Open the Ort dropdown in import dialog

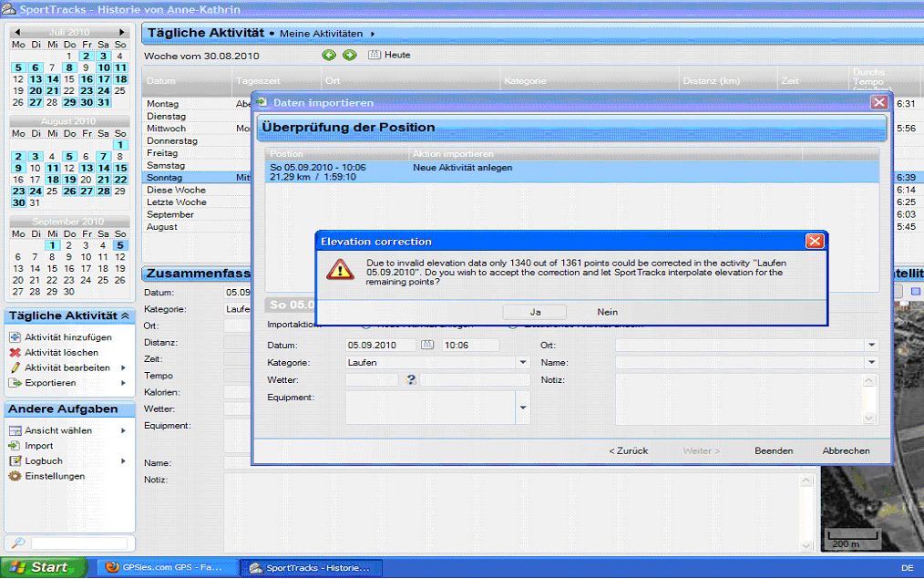(871, 346)
